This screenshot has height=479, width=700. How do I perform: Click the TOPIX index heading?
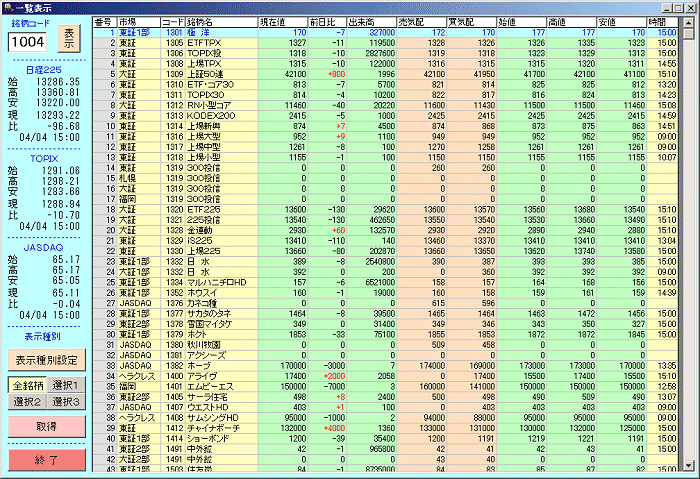(x=44, y=158)
